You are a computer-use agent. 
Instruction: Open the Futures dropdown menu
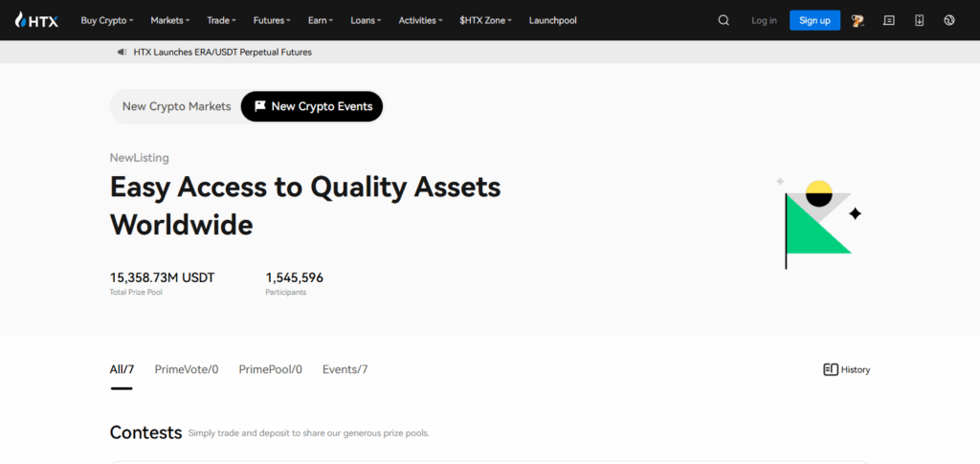point(272,20)
